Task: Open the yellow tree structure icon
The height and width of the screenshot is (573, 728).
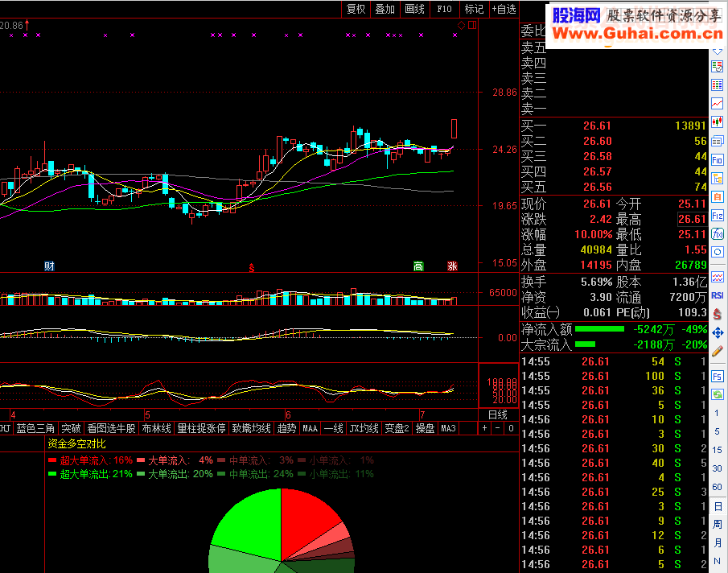Action: coord(718,179)
